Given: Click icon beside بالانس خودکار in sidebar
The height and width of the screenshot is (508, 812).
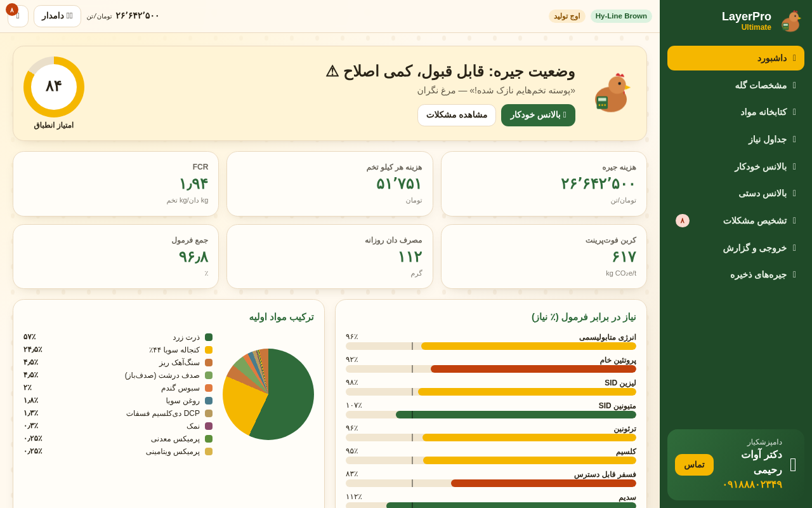Looking at the screenshot, I should pos(794,166).
